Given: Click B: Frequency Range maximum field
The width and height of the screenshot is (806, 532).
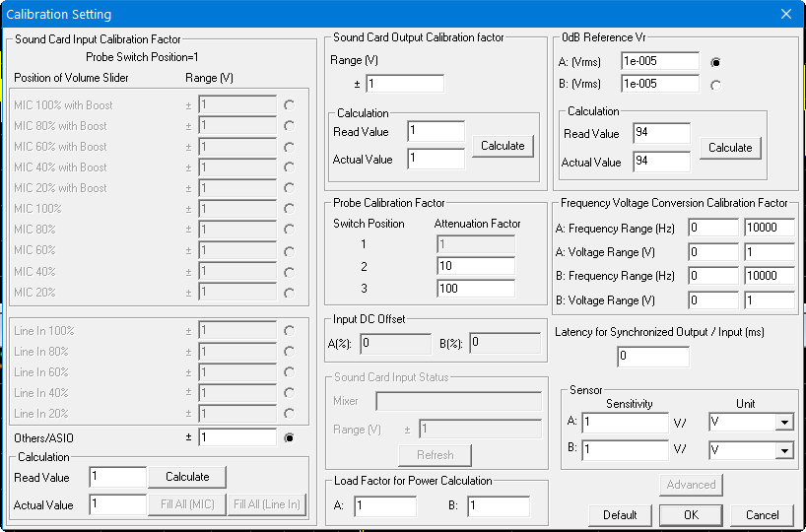Looking at the screenshot, I should 770,276.
